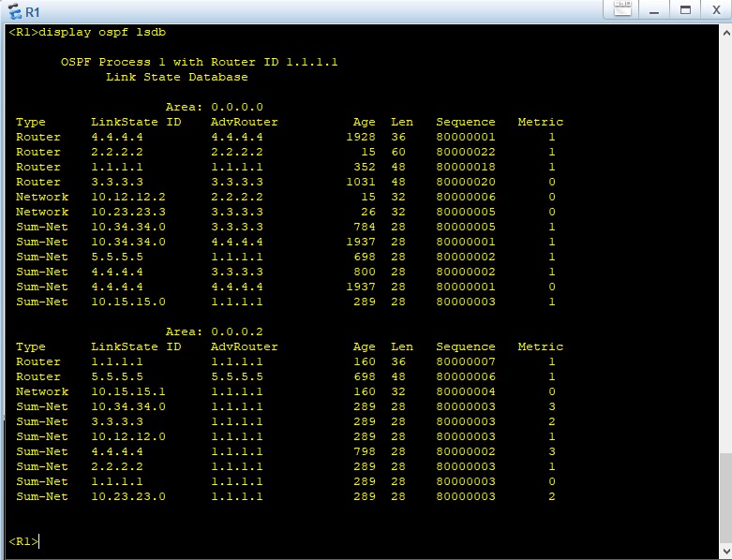Click the sequence value 80000007
This screenshot has height=560, width=732.
(x=466, y=361)
